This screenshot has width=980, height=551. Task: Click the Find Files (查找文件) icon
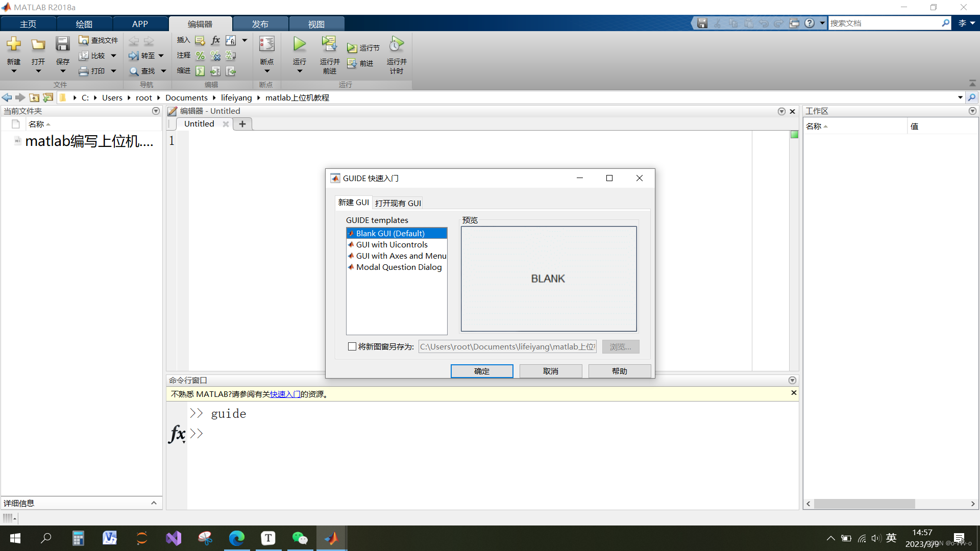84,40
